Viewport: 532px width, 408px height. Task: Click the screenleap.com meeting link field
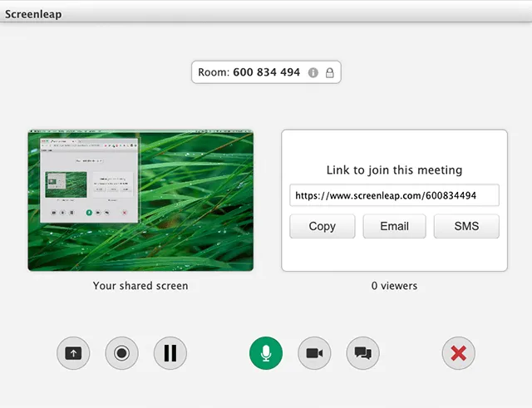pos(394,195)
